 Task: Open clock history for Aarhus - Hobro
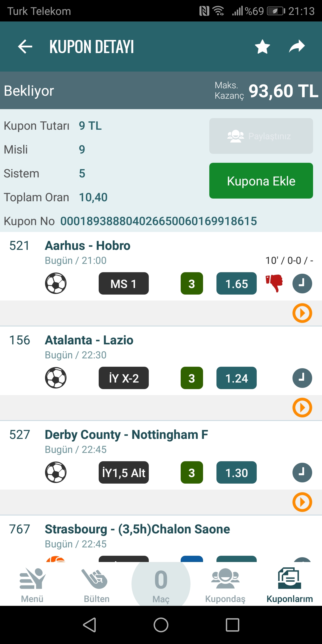point(302,284)
